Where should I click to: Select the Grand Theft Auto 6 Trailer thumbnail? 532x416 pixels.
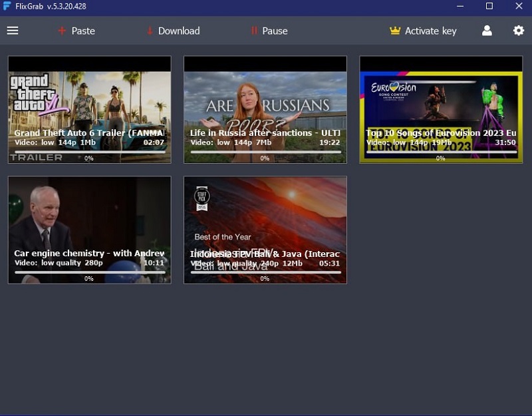pyautogui.click(x=90, y=110)
